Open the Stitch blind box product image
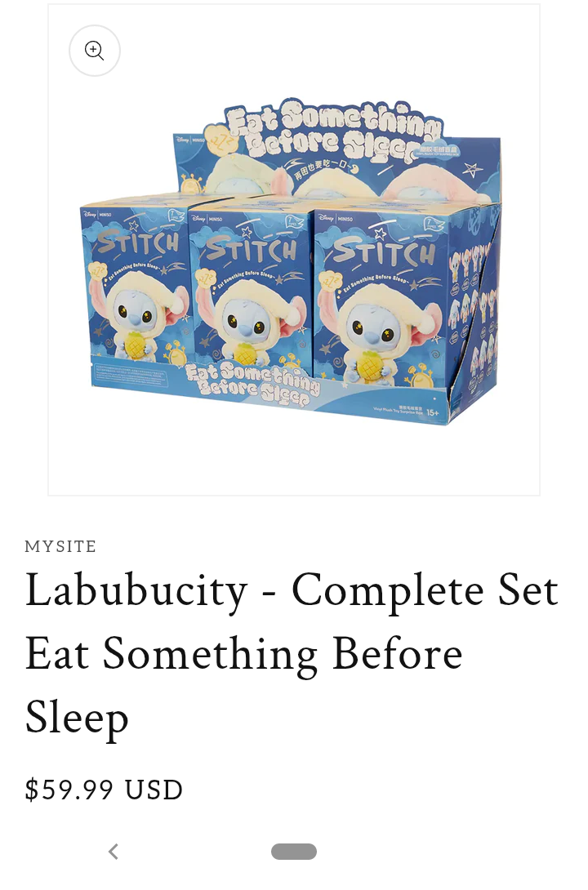 [294, 250]
